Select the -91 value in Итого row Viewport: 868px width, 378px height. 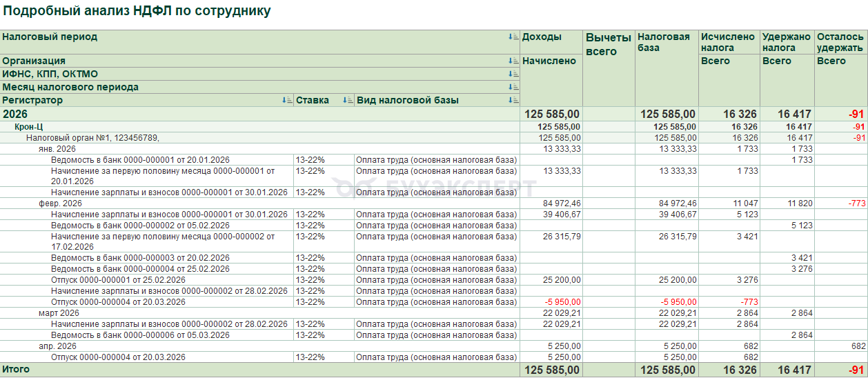(x=857, y=370)
